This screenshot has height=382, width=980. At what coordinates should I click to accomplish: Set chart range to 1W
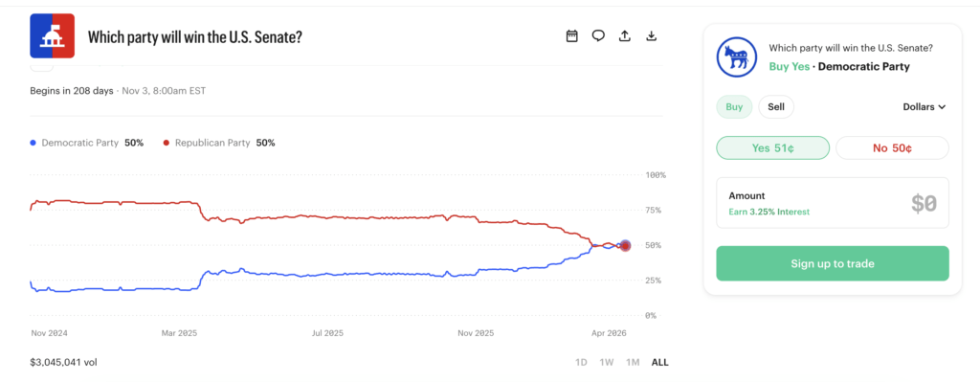(606, 362)
